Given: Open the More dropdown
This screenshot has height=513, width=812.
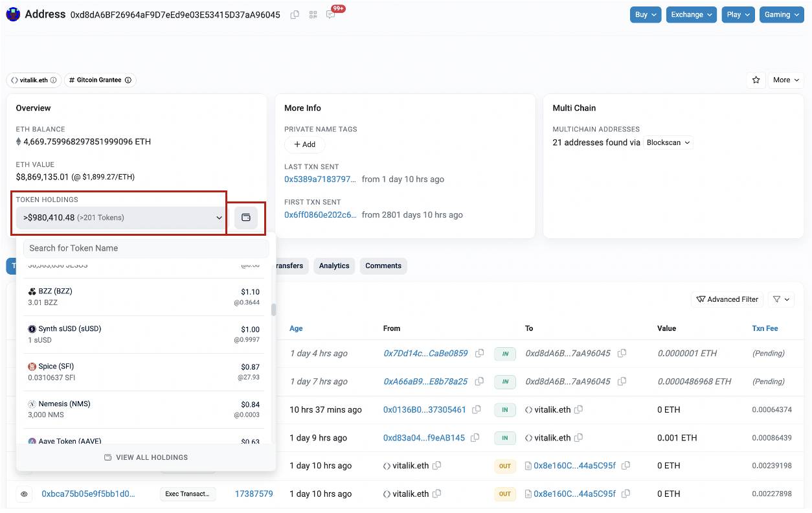Looking at the screenshot, I should (x=785, y=80).
